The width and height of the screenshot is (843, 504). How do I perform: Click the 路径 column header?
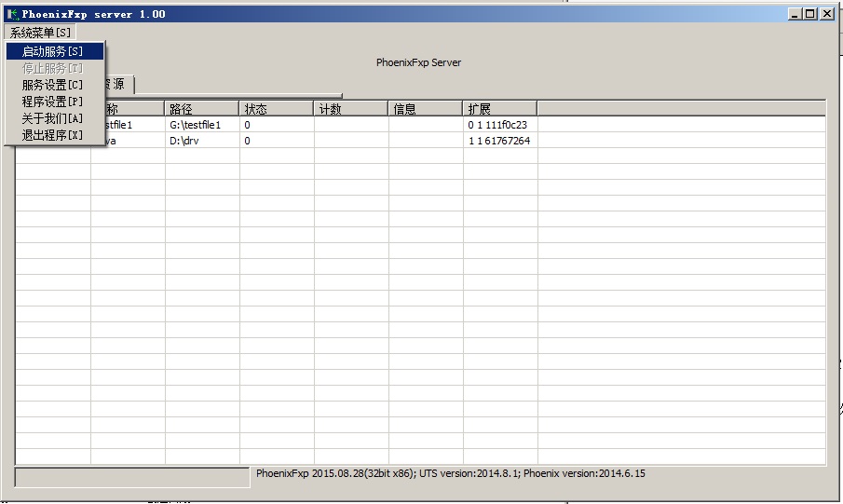point(201,109)
